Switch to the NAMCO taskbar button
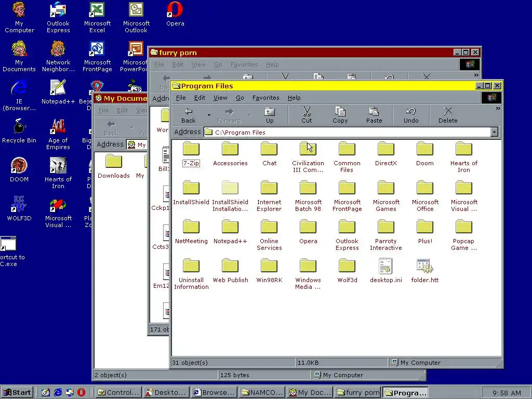The image size is (532, 399). coord(262,393)
